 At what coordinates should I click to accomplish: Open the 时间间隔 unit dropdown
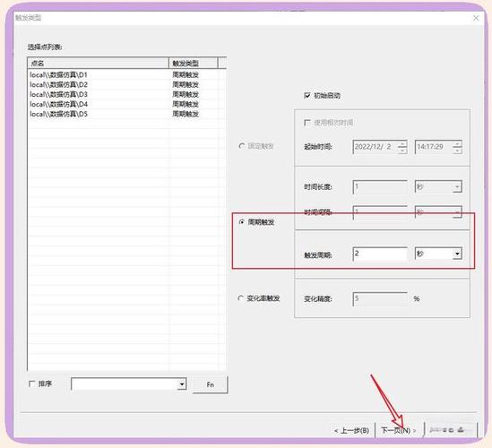coord(457,212)
